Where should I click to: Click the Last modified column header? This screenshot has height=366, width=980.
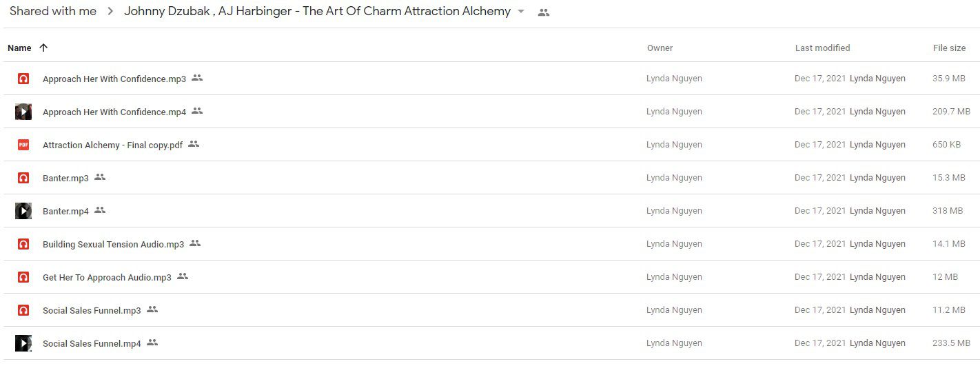pos(822,48)
